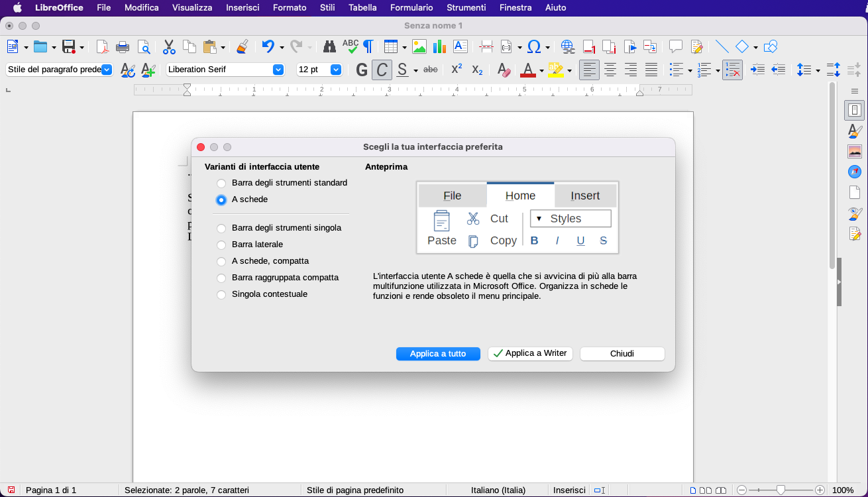Open the Formato menu

click(290, 8)
